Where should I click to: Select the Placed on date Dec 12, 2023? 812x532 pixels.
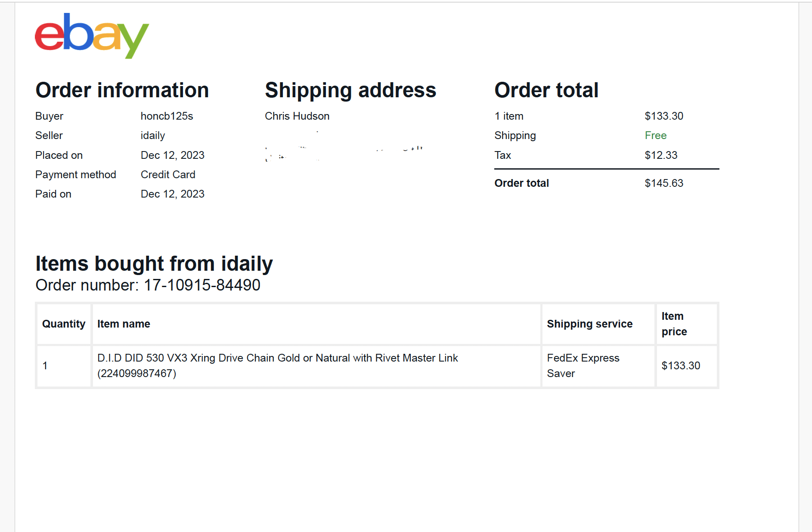click(172, 155)
